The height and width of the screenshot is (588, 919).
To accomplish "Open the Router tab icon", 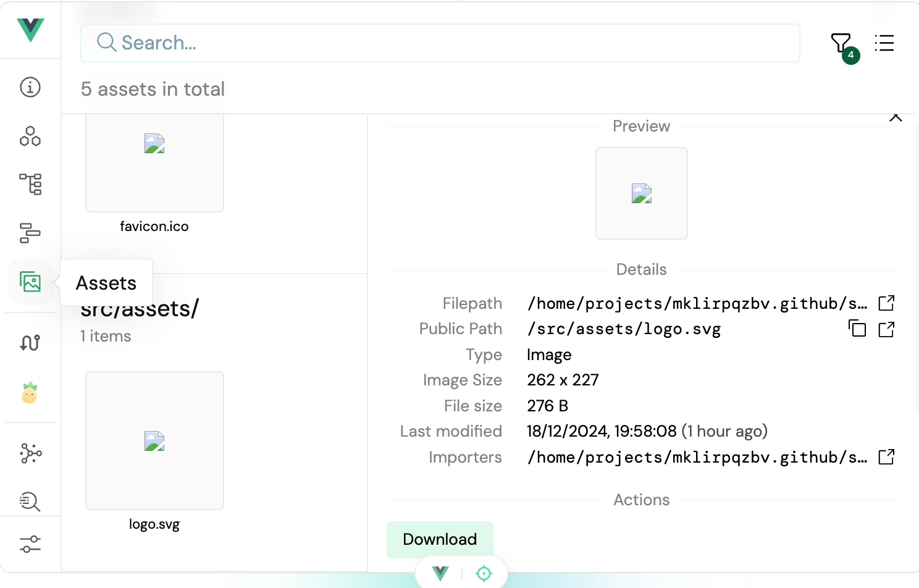I will click(30, 343).
